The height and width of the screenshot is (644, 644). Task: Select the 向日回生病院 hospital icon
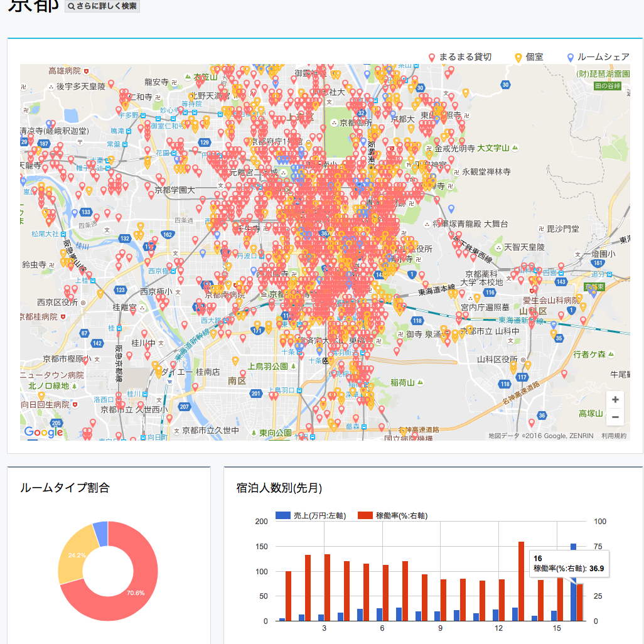click(75, 405)
